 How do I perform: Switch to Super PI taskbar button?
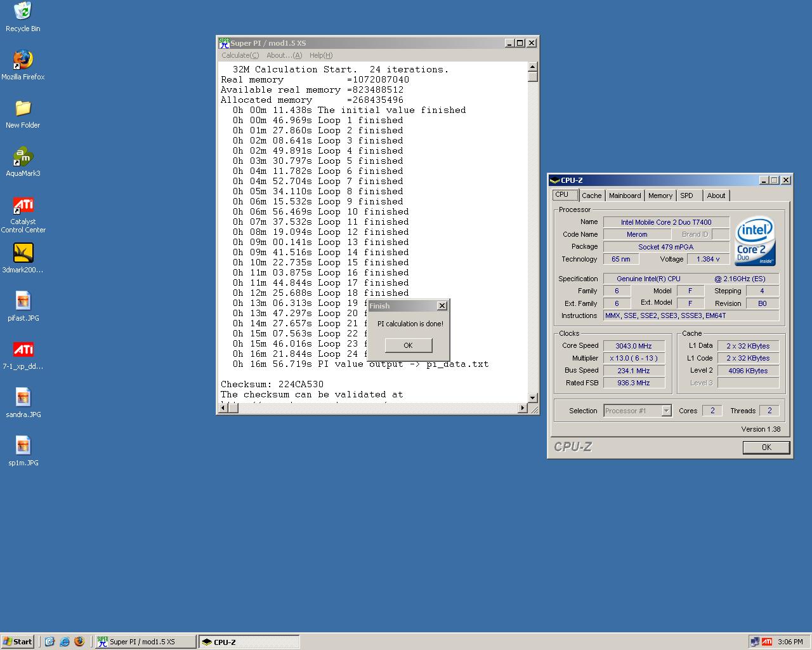(145, 642)
